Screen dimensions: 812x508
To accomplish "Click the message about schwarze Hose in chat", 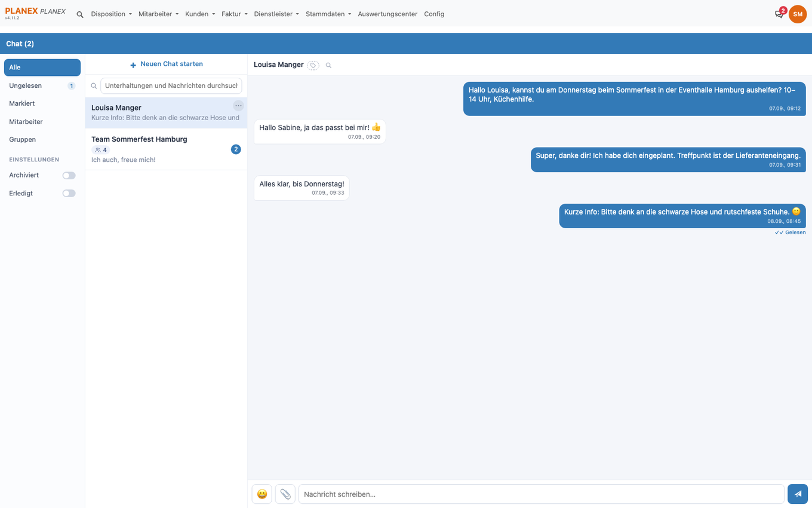I will pos(682,216).
